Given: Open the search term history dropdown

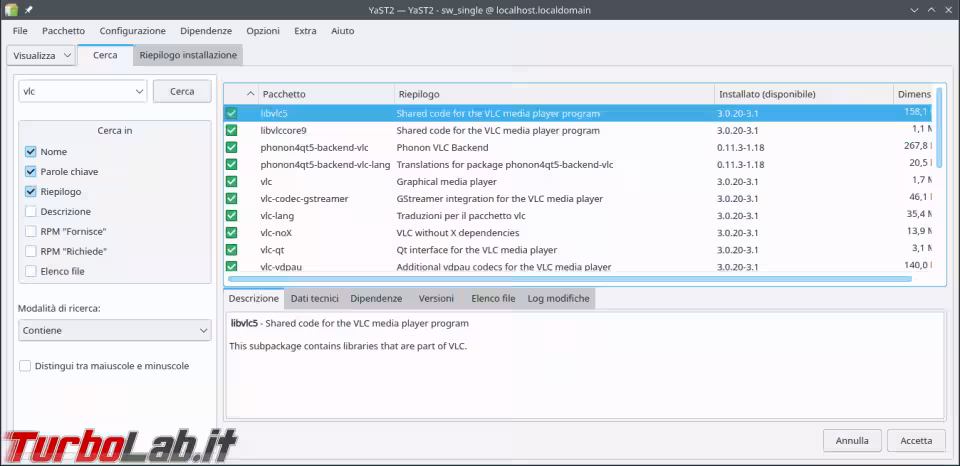Looking at the screenshot, I should 138,91.
